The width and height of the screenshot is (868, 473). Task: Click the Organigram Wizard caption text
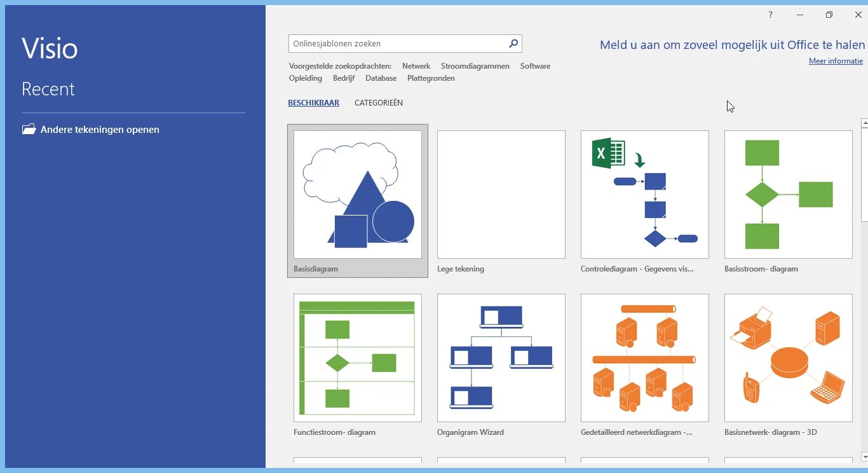point(470,432)
